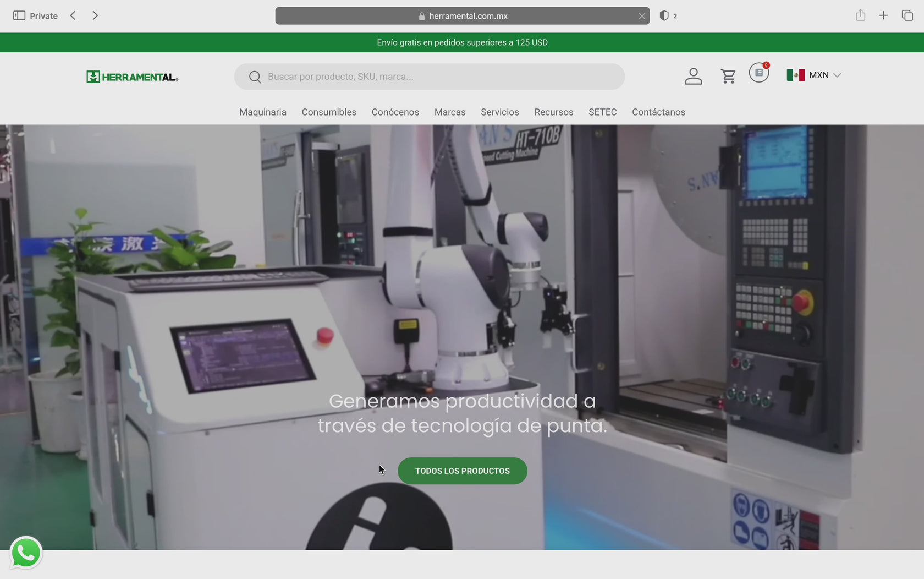Open new tab with plus icon

click(x=883, y=15)
